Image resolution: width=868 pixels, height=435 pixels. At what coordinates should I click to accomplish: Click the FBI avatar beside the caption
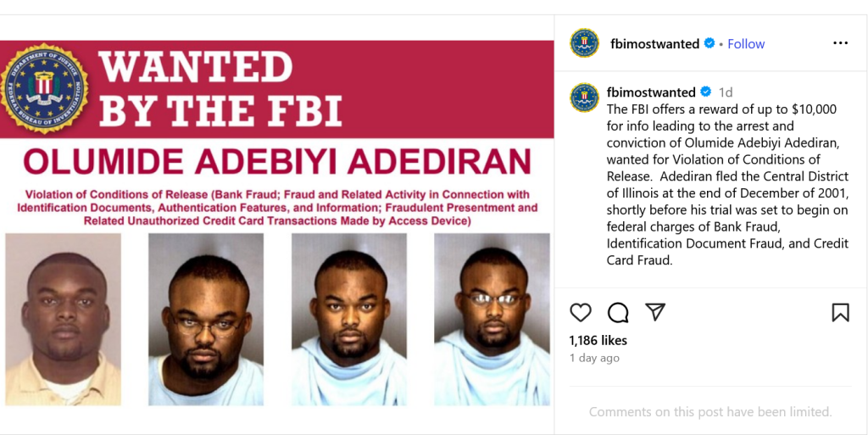585,98
